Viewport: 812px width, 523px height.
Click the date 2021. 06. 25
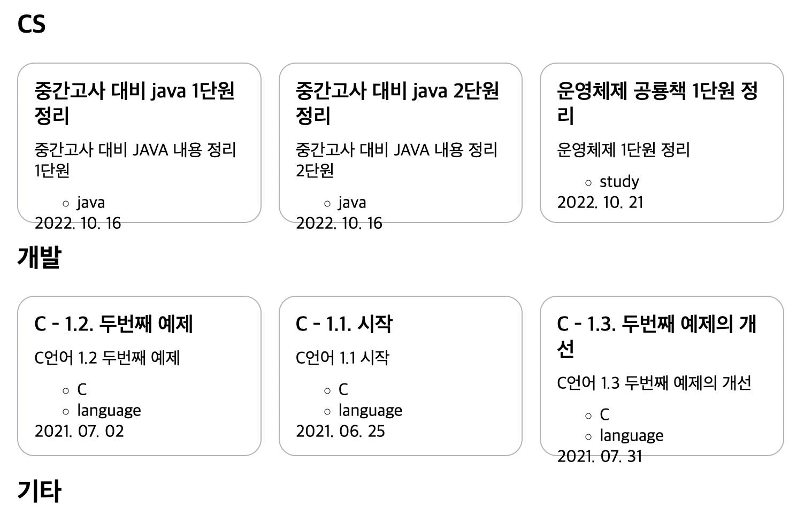coord(340,432)
